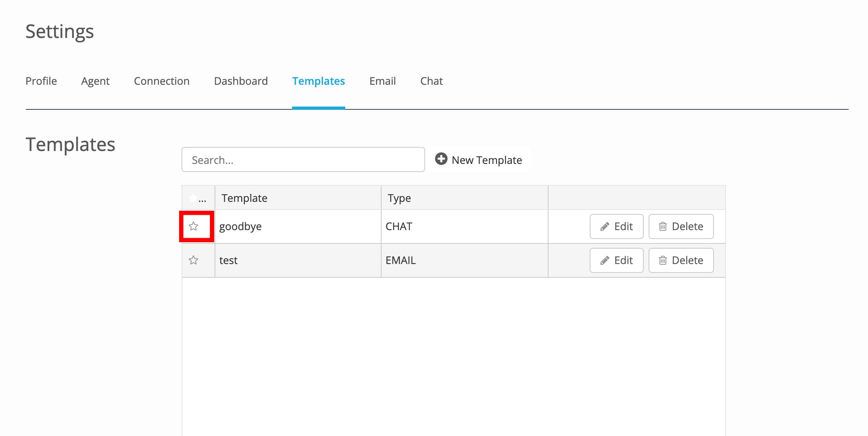Edit the goodbye template
Viewport: 868px width, 436px height.
click(x=616, y=226)
